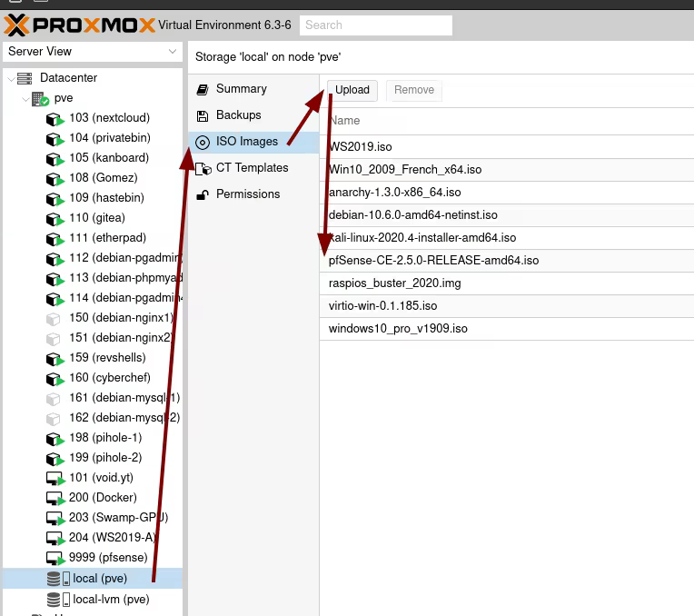This screenshot has width=694, height=616.
Task: Select 162 (debian-mysql-2) tree entry
Action: coord(93,418)
